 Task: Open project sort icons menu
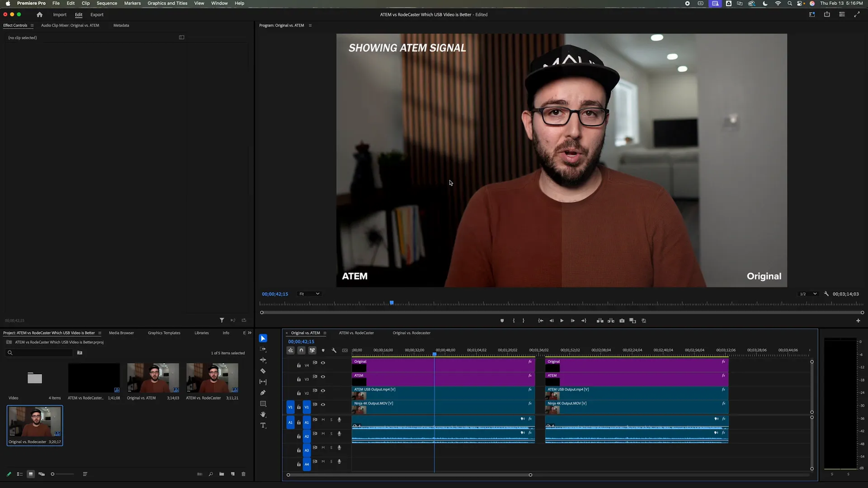pos(85,474)
